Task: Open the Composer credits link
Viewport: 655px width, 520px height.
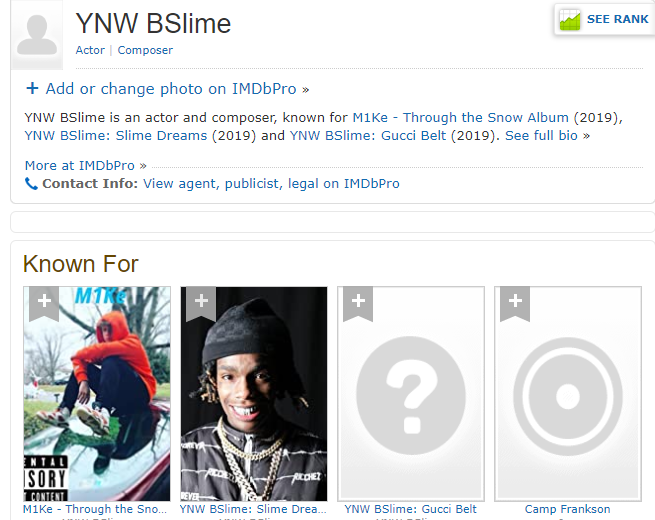Action: pyautogui.click(x=145, y=50)
